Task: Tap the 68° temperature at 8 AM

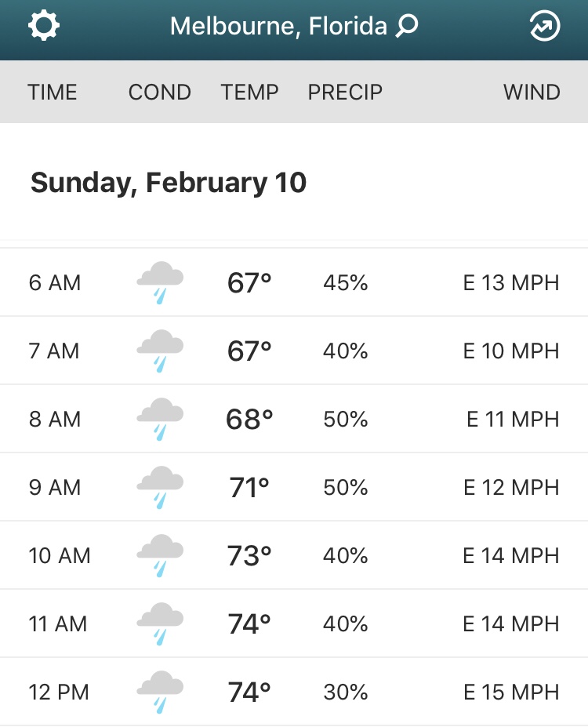Action: [x=249, y=420]
